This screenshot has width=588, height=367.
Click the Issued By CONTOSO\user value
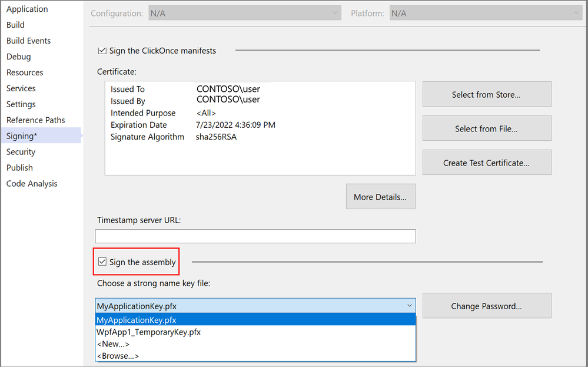[x=228, y=100]
